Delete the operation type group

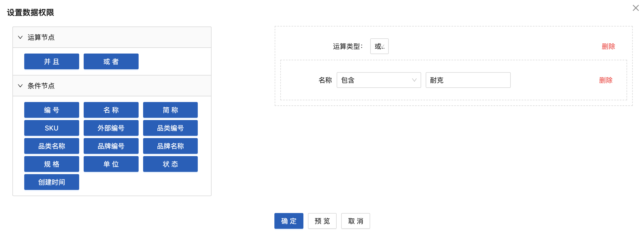[x=608, y=46]
